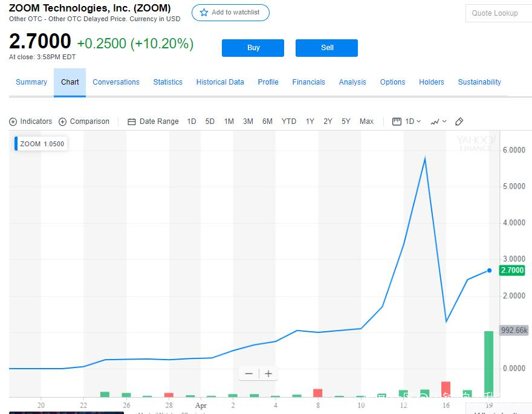
Task: Click the interval ruler icon beside 1D
Action: pos(397,121)
